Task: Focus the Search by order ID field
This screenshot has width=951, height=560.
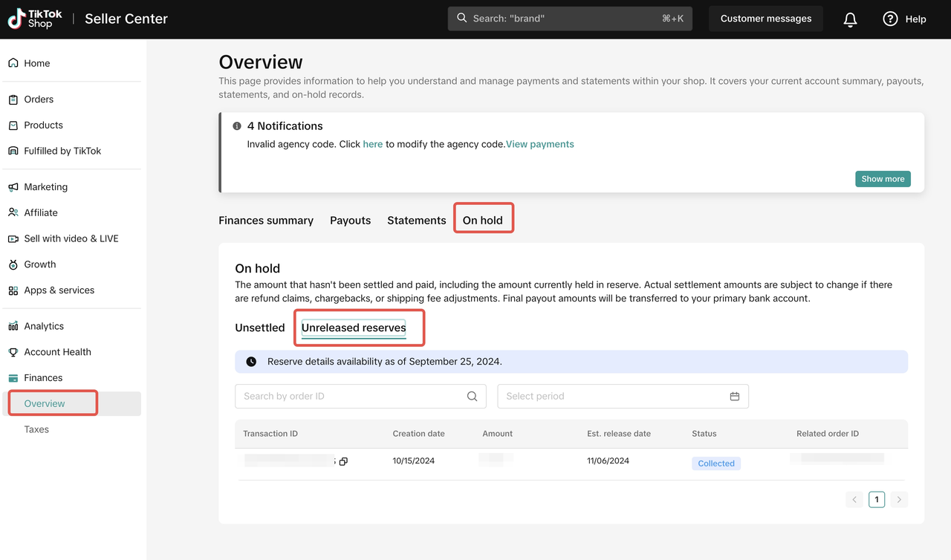Action: click(349, 397)
